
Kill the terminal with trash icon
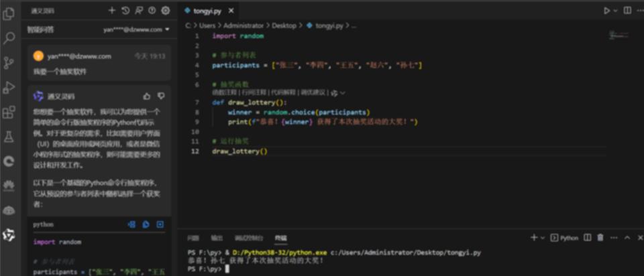pyautogui.click(x=600, y=238)
